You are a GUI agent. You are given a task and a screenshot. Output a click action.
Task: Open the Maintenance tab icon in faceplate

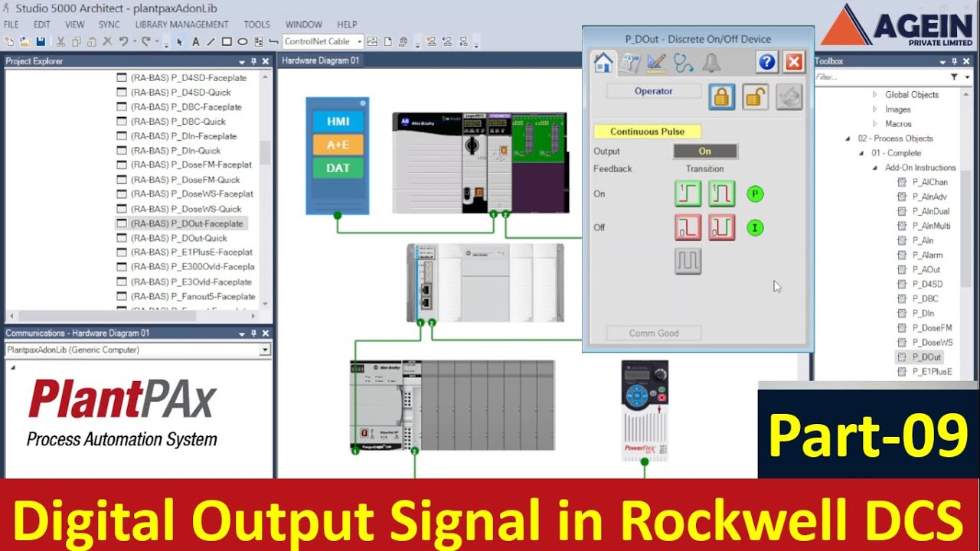coord(629,63)
